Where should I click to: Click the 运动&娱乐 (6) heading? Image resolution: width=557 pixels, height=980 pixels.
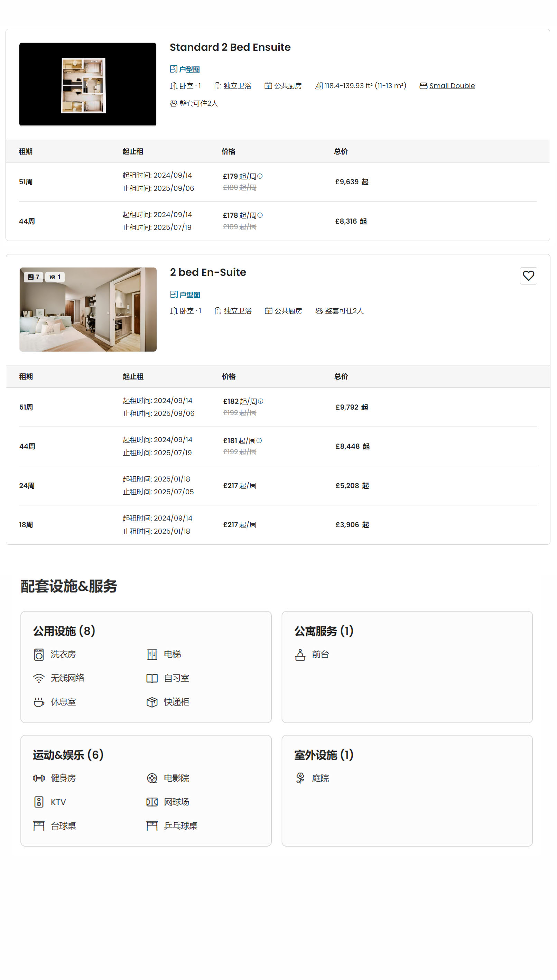point(68,755)
